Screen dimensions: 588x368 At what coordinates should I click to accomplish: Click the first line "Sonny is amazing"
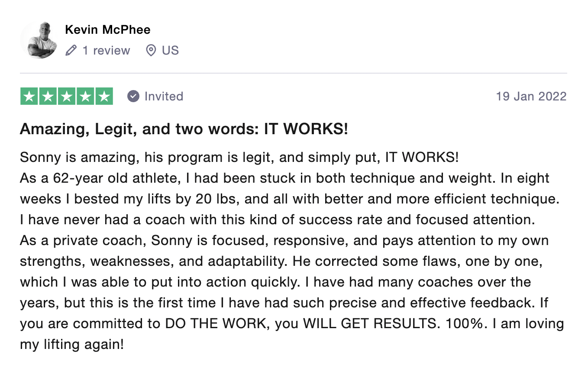239,157
